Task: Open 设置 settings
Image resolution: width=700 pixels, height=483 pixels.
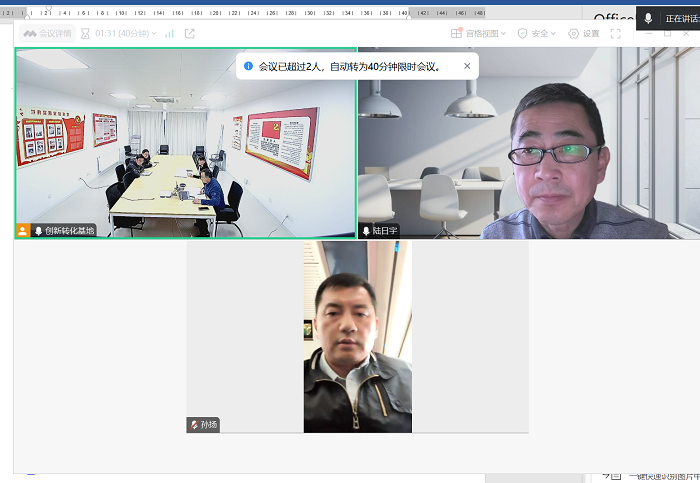Action: pyautogui.click(x=584, y=33)
